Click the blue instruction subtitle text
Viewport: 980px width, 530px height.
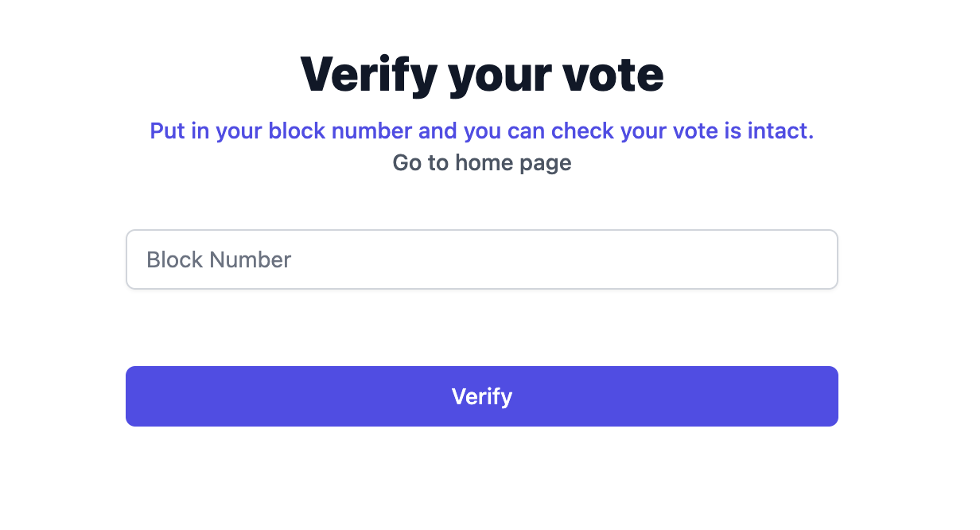pos(481,131)
